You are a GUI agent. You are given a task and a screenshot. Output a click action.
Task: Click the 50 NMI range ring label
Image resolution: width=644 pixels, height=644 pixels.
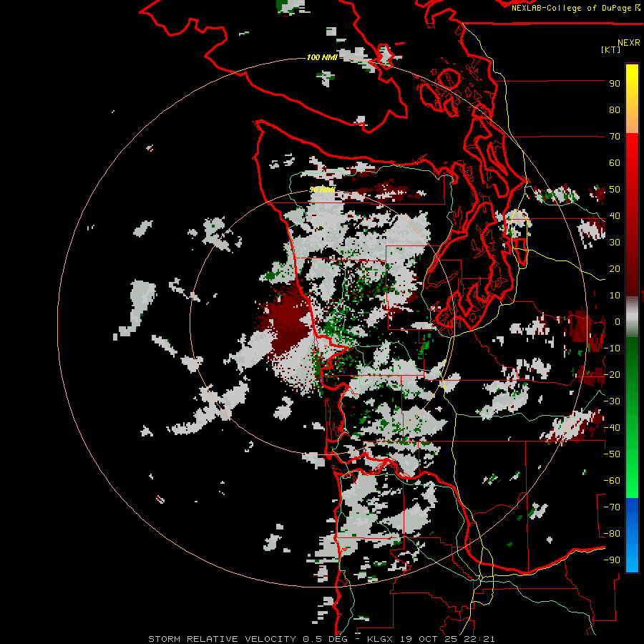pos(323,190)
